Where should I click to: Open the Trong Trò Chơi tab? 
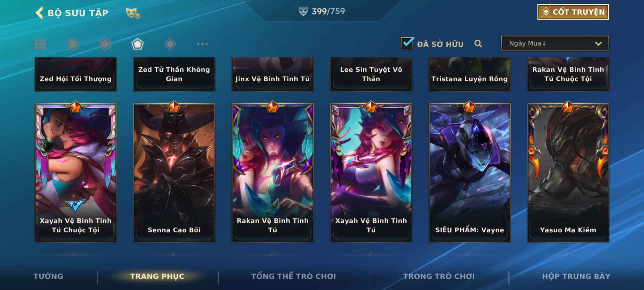(439, 276)
